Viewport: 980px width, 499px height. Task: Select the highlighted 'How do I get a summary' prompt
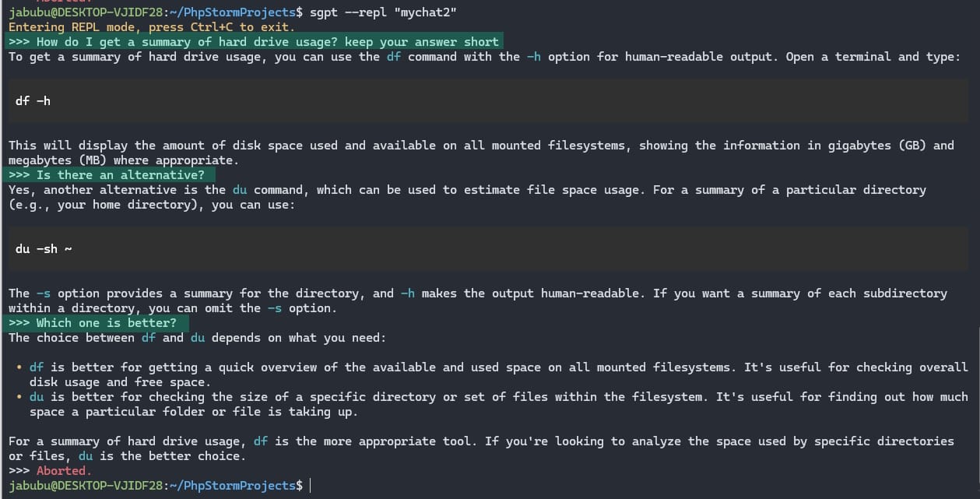(254, 42)
